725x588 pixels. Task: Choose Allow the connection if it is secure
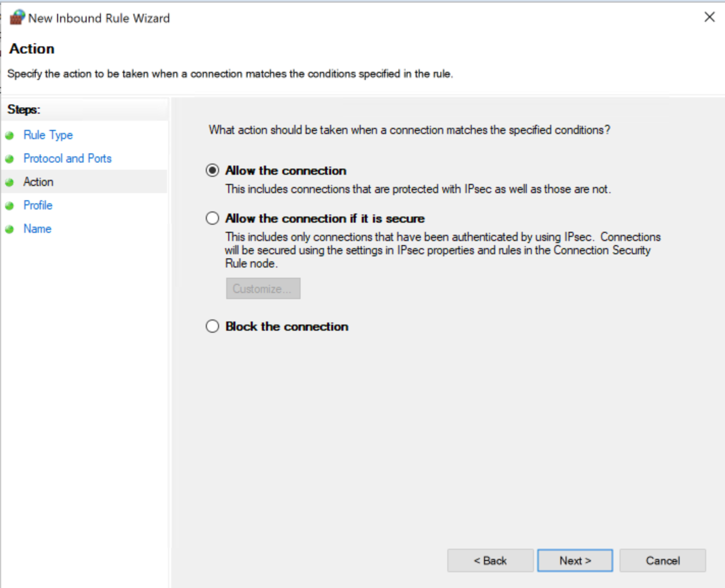click(x=212, y=218)
